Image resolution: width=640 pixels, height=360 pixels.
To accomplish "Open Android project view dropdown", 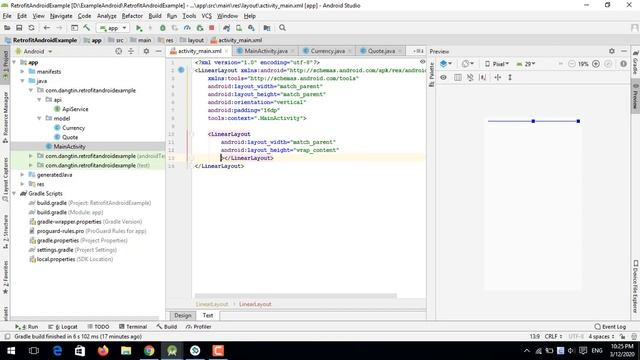I will click(x=34, y=51).
